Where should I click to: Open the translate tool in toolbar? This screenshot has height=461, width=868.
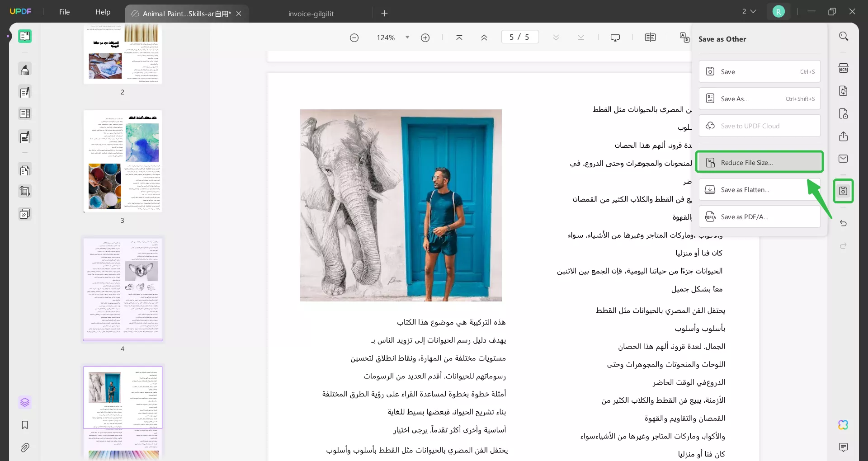[x=684, y=38]
